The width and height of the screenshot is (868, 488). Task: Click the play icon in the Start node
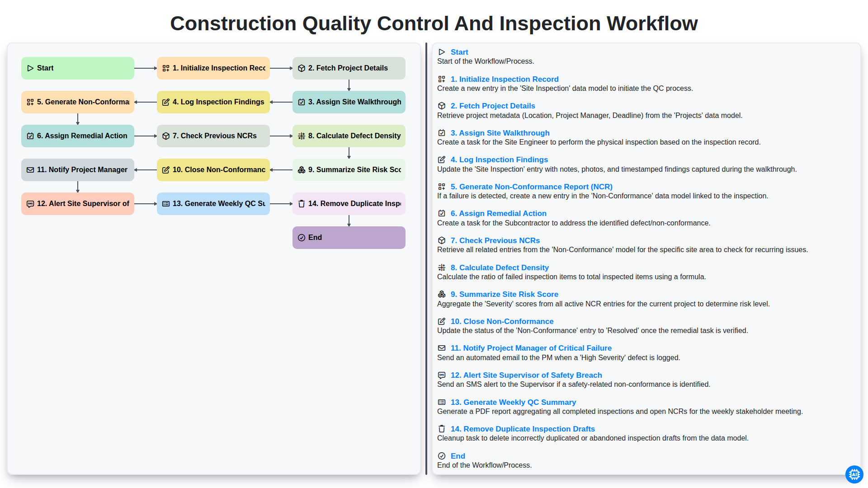[x=30, y=68]
